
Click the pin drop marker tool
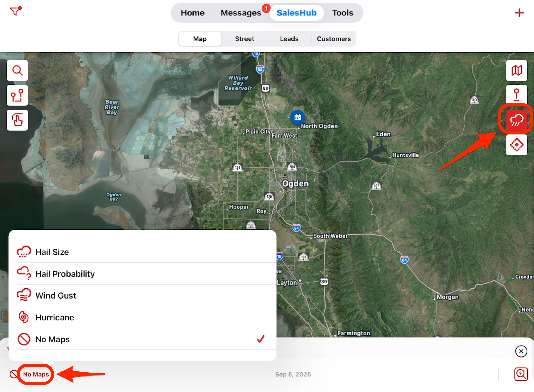point(517,95)
